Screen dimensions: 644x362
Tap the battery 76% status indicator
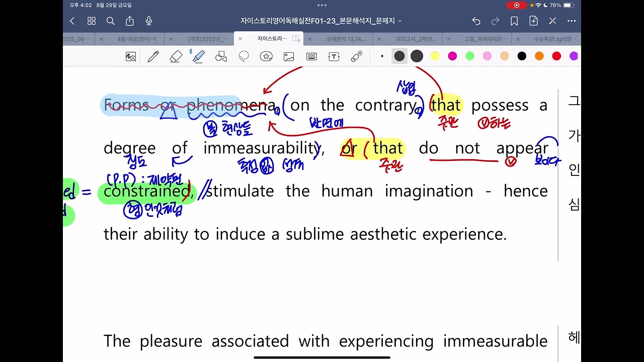(561, 5)
